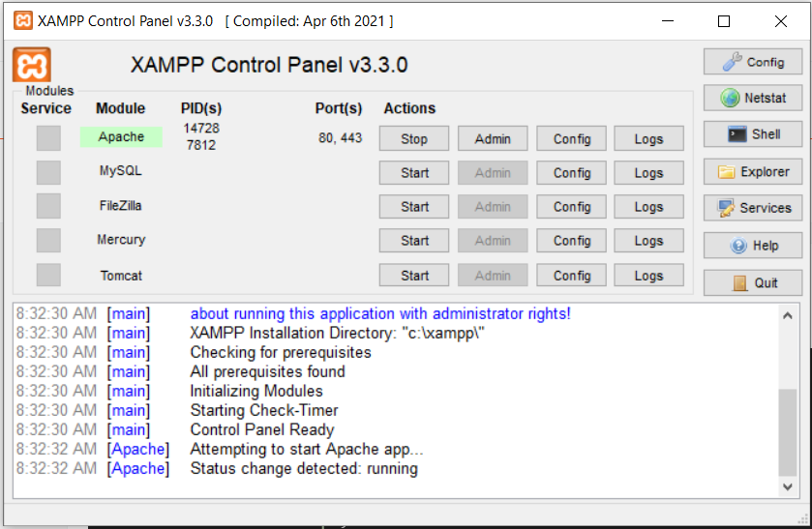Open Apache Config menu
The width and height of the screenshot is (812, 529).
[x=572, y=138]
